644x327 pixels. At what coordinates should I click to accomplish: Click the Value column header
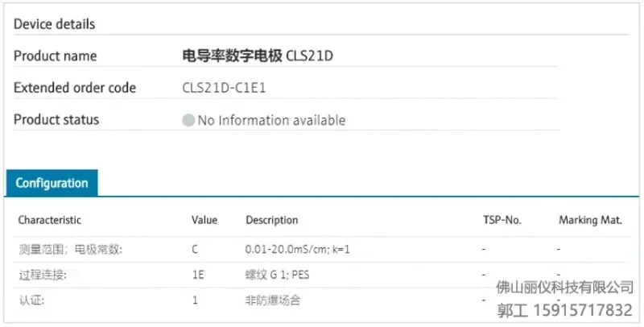point(204,220)
